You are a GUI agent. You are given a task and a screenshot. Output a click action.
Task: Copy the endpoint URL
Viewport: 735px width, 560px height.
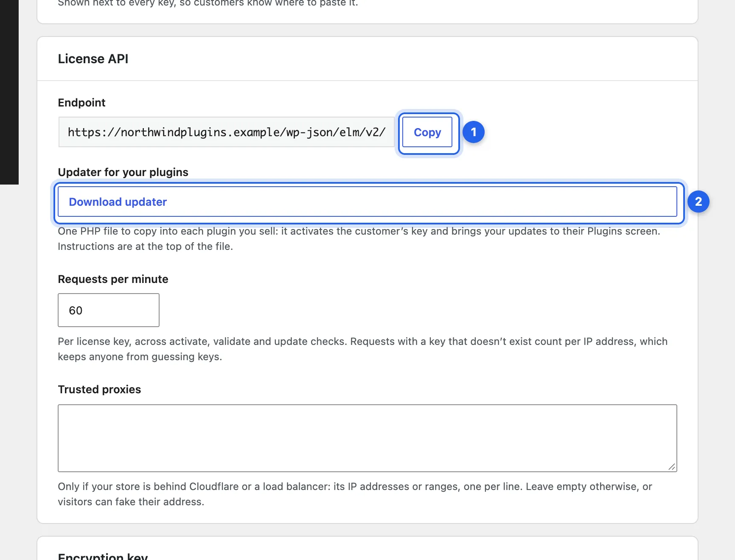pos(427,132)
